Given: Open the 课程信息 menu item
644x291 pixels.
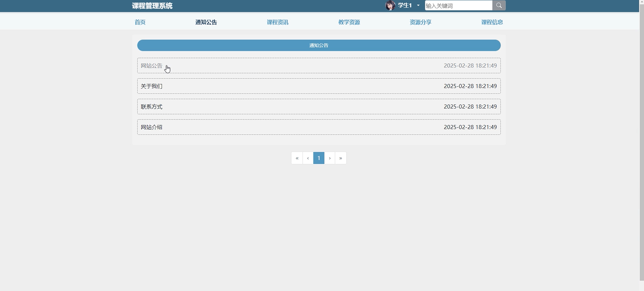Looking at the screenshot, I should 492,22.
